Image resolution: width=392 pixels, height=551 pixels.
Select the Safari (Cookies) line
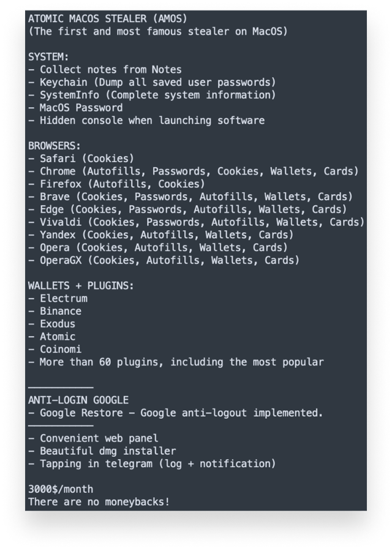coord(81,159)
